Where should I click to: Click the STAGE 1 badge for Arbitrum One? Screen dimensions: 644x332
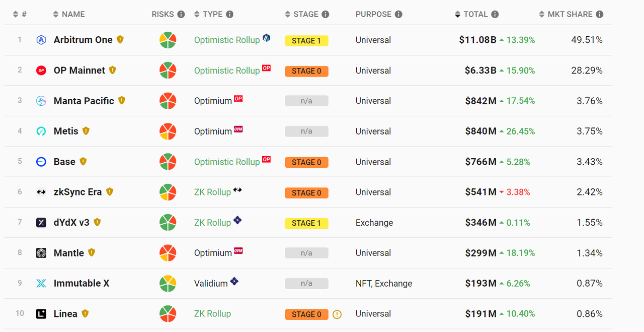pos(306,40)
